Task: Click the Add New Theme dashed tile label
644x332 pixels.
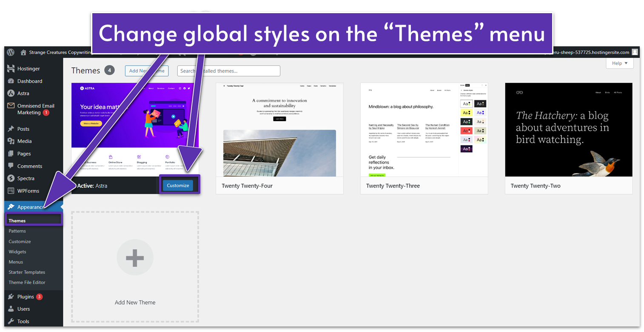Action: tap(135, 303)
